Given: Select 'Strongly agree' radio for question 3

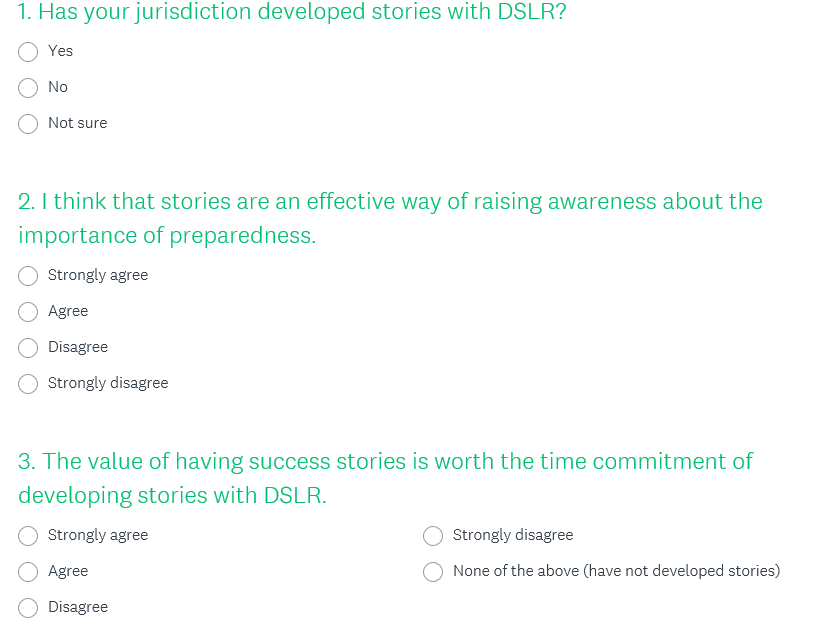Looking at the screenshot, I should 29,535.
